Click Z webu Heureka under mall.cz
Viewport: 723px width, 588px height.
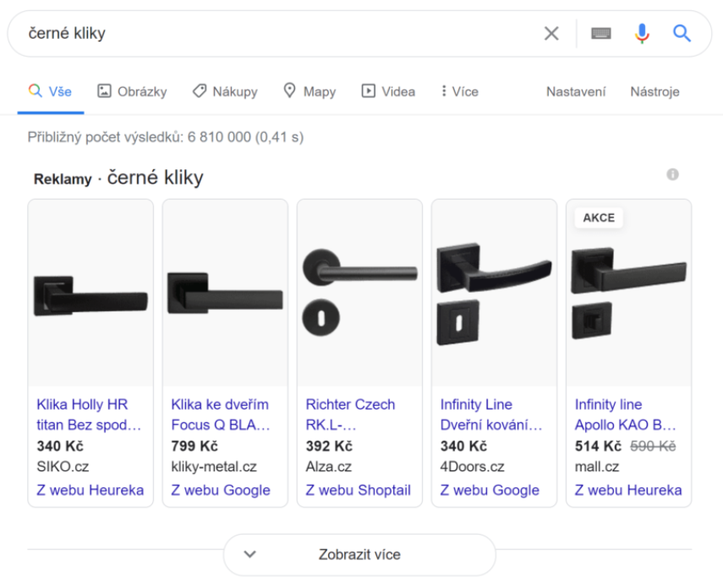(628, 490)
